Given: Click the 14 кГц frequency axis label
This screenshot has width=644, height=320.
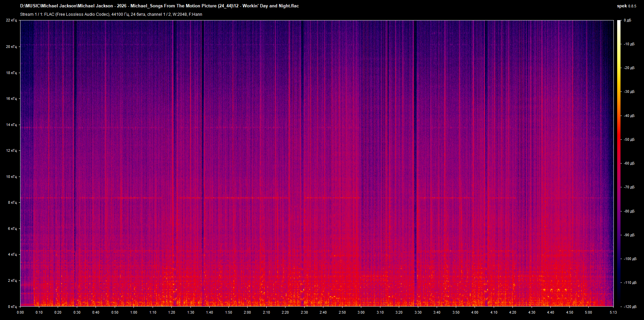Looking at the screenshot, I should (x=11, y=125).
